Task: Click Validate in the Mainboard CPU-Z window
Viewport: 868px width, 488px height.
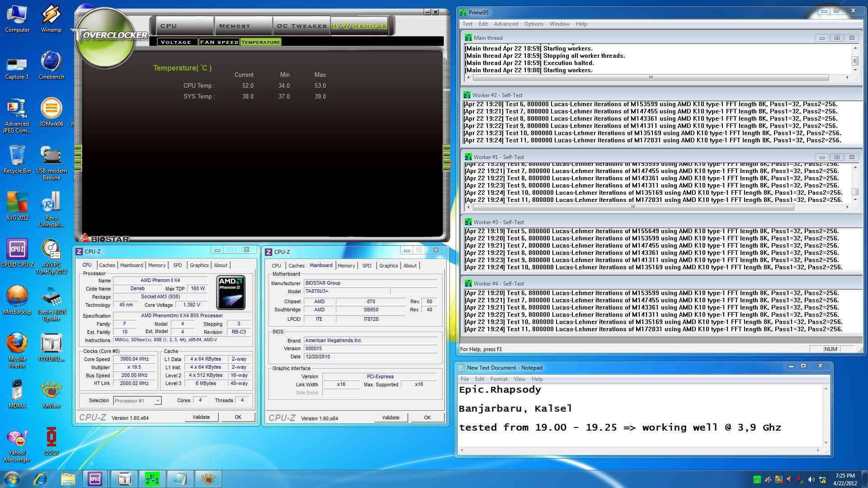Action: 391,418
